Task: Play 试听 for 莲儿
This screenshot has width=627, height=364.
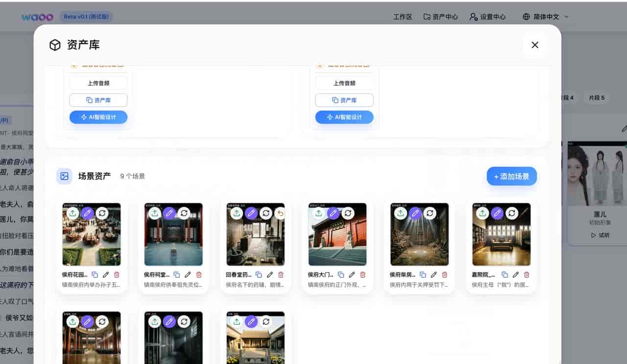Action: point(600,235)
